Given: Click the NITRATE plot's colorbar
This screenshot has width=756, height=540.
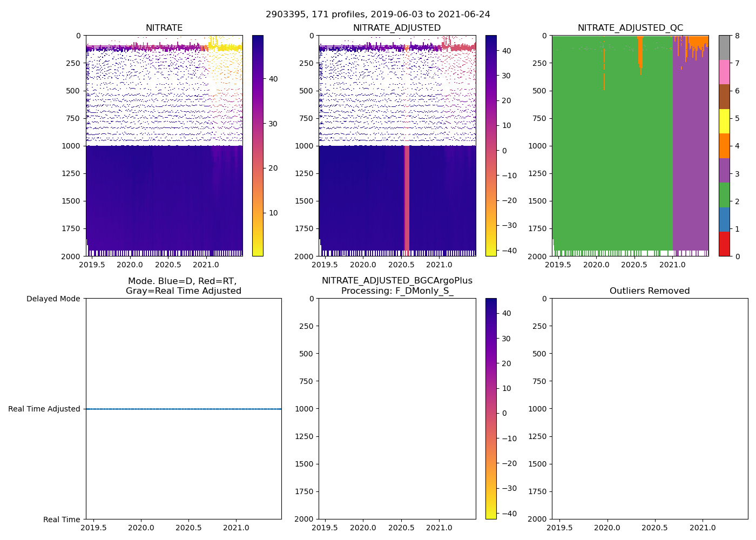Looking at the screenshot, I should [x=258, y=146].
